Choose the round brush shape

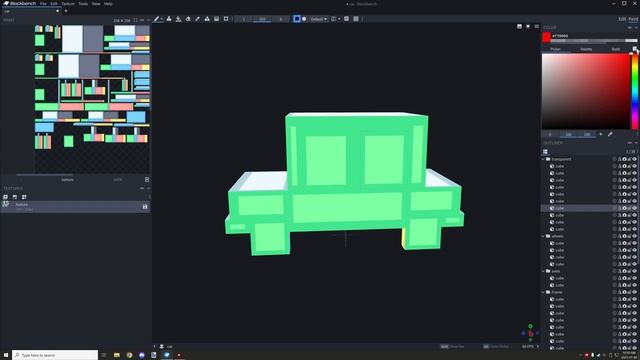(304, 19)
